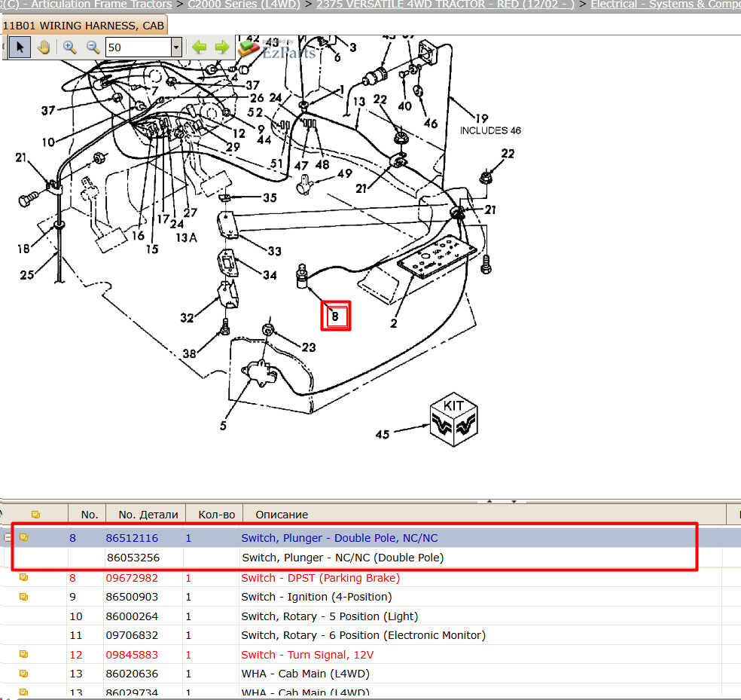Click callout number 49 in diagram

pyautogui.click(x=344, y=173)
